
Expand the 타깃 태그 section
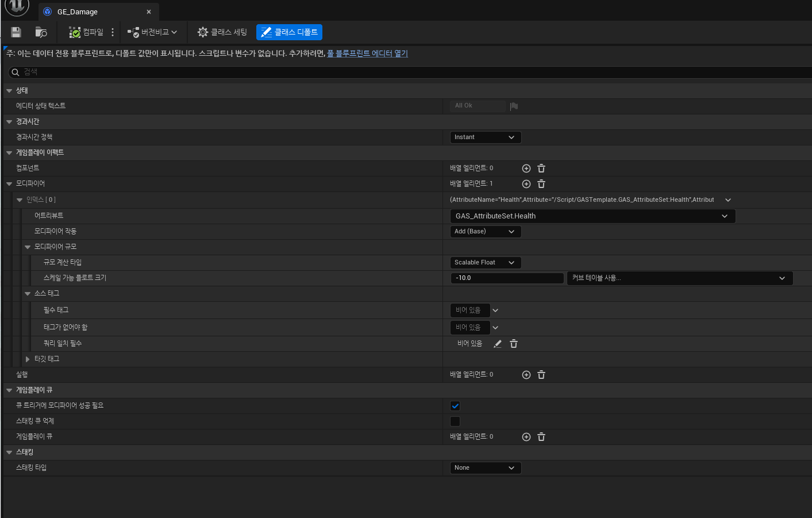click(28, 359)
